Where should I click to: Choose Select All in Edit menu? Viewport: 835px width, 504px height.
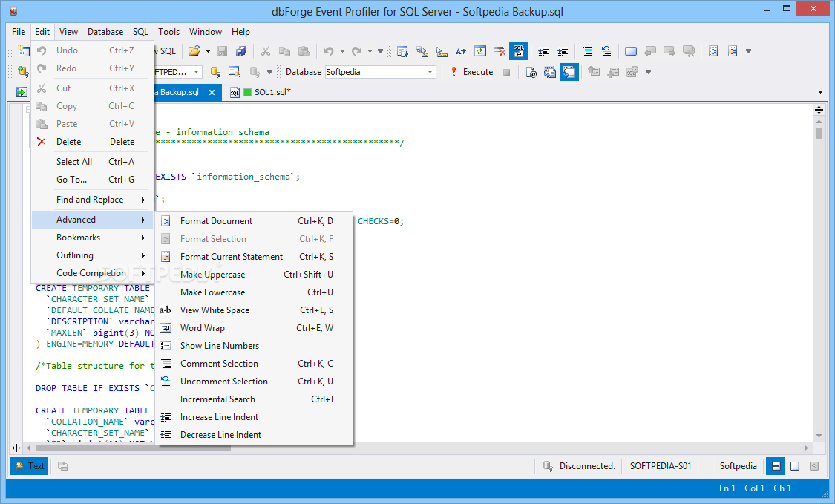coord(93,161)
